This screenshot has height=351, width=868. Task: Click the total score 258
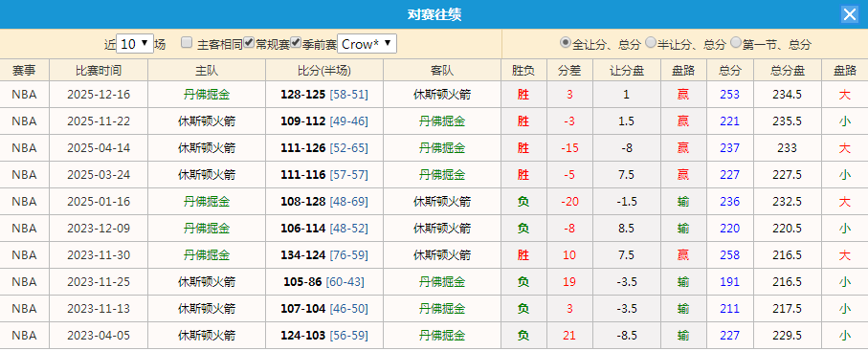click(729, 255)
